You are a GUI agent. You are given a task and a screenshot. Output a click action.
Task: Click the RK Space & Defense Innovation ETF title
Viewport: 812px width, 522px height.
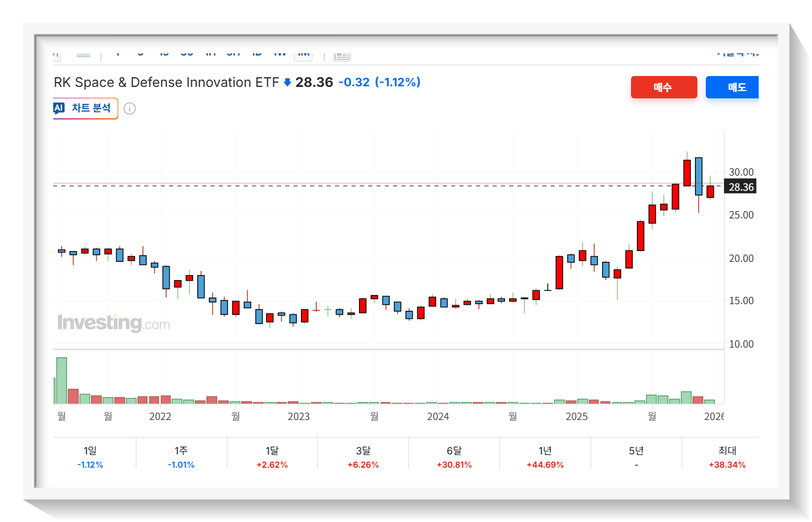pos(167,82)
